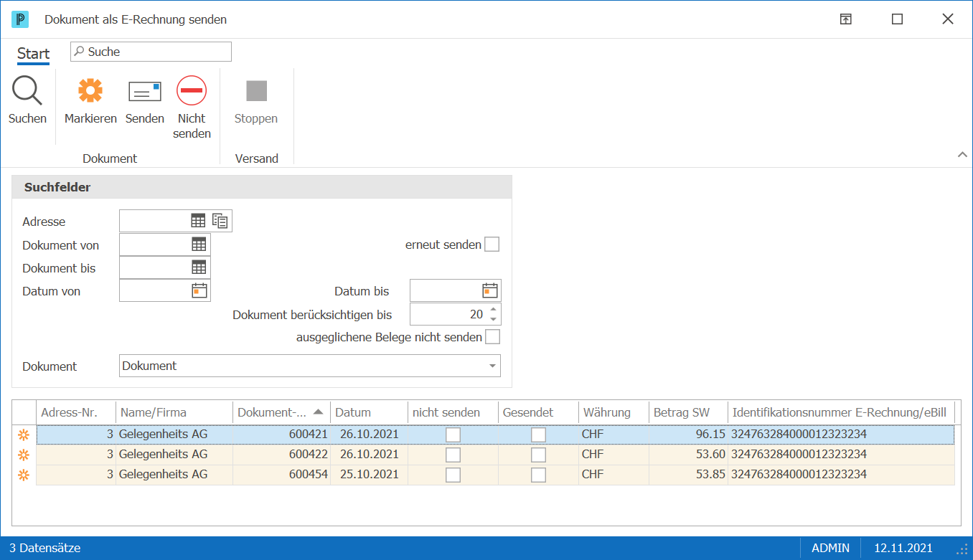This screenshot has height=560, width=973.
Task: Click the Suche ribbon search field
Action: (x=151, y=52)
